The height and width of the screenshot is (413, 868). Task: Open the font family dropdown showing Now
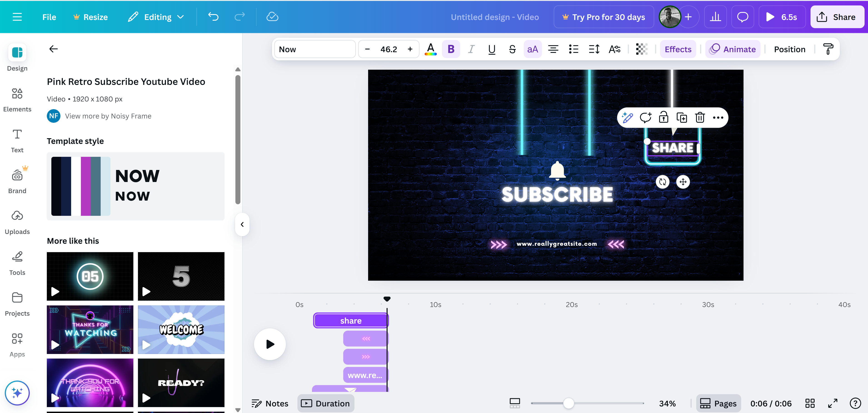(x=315, y=49)
